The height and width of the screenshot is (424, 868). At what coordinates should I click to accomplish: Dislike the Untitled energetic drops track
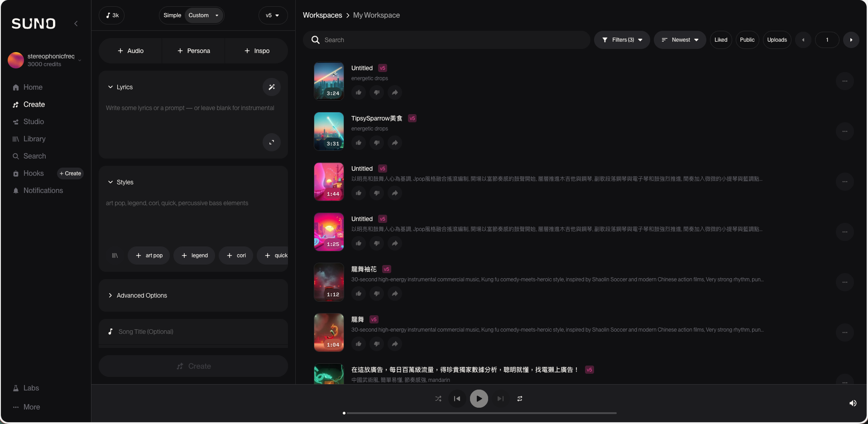(376, 92)
